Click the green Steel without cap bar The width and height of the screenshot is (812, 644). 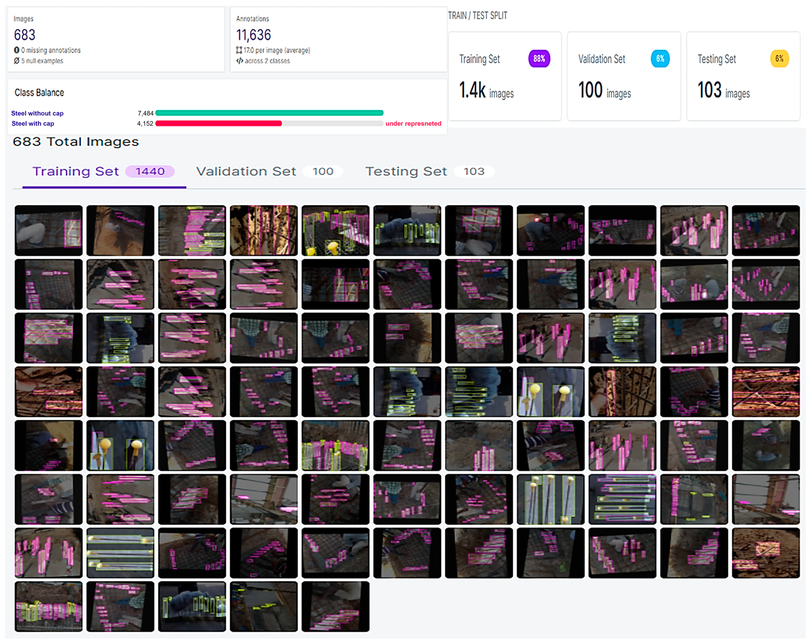tap(269, 113)
